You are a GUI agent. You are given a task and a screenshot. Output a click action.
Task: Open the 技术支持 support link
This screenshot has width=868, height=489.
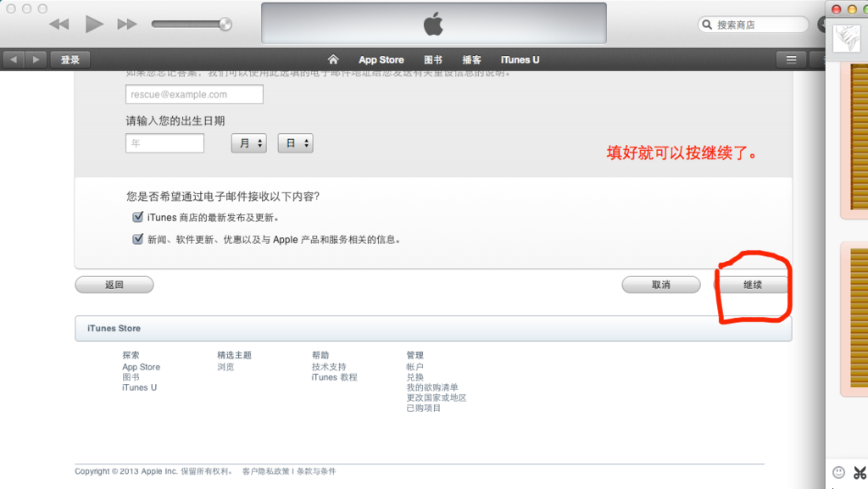point(329,367)
